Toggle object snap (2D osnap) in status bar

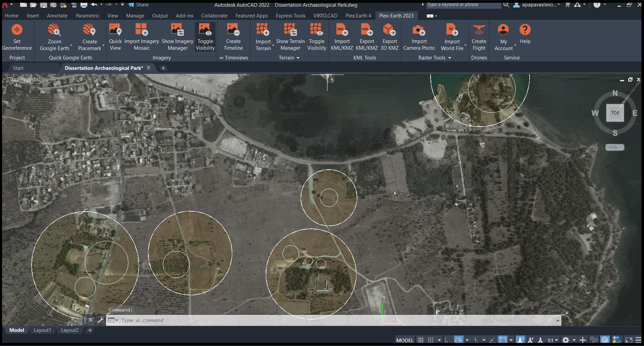click(x=502, y=340)
